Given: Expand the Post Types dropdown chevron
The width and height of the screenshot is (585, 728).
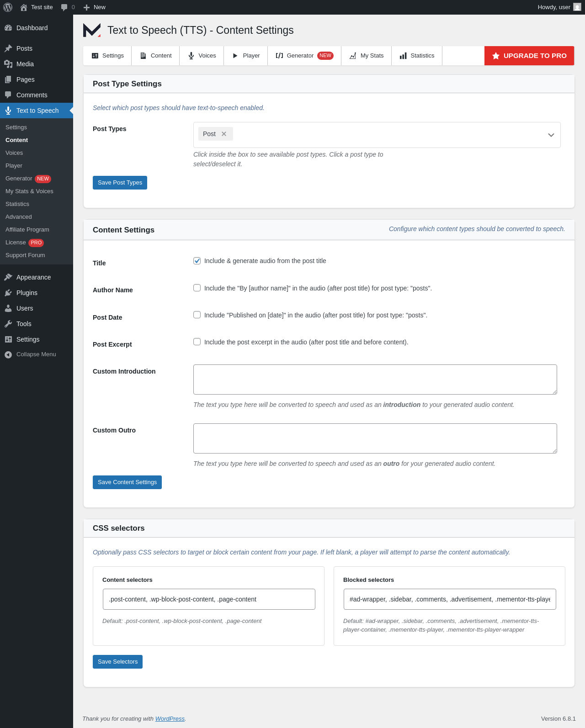Looking at the screenshot, I should 551,135.
